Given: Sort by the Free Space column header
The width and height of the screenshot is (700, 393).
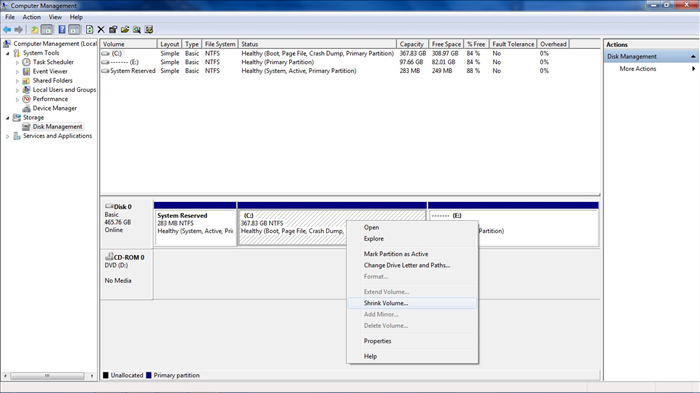Looking at the screenshot, I should tap(446, 44).
